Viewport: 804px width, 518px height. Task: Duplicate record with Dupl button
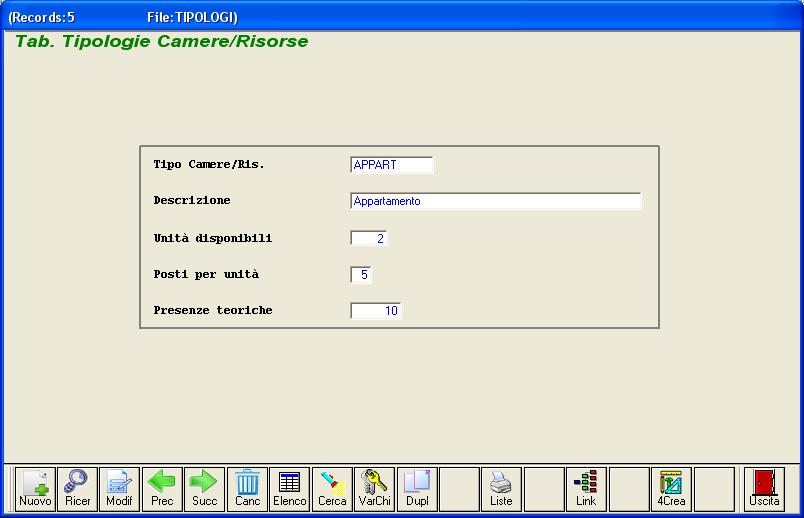tap(417, 488)
